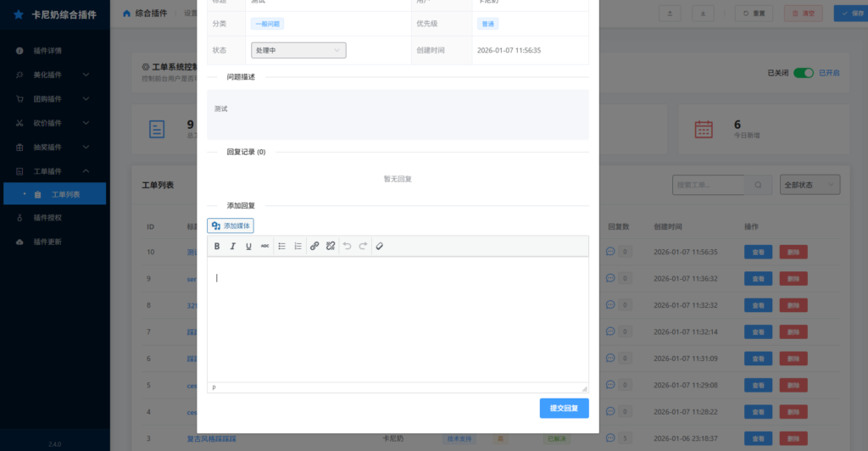Clear formatting with eraser icon

(379, 246)
